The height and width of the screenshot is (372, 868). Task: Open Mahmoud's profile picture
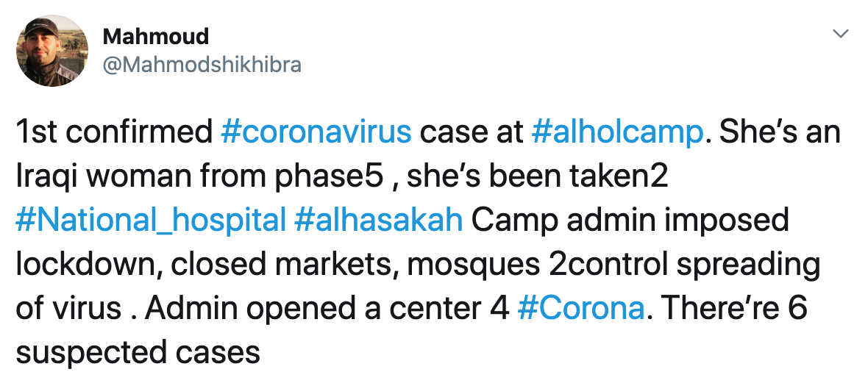[52, 51]
